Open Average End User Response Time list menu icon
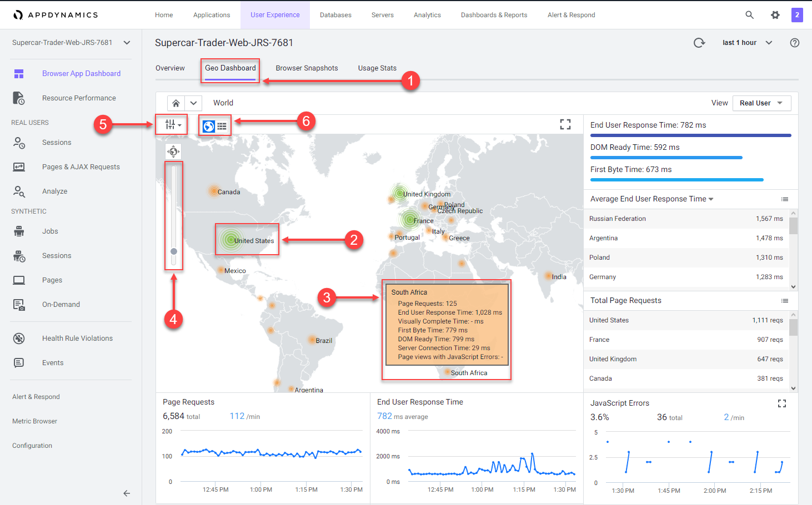The width and height of the screenshot is (812, 505). pos(785,199)
